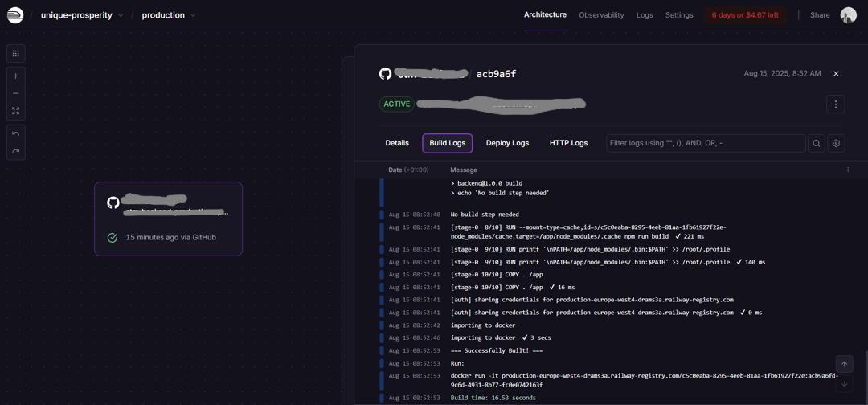The width and height of the screenshot is (868, 405).
Task: Switch to HTTP Logs tab
Action: [x=568, y=143]
